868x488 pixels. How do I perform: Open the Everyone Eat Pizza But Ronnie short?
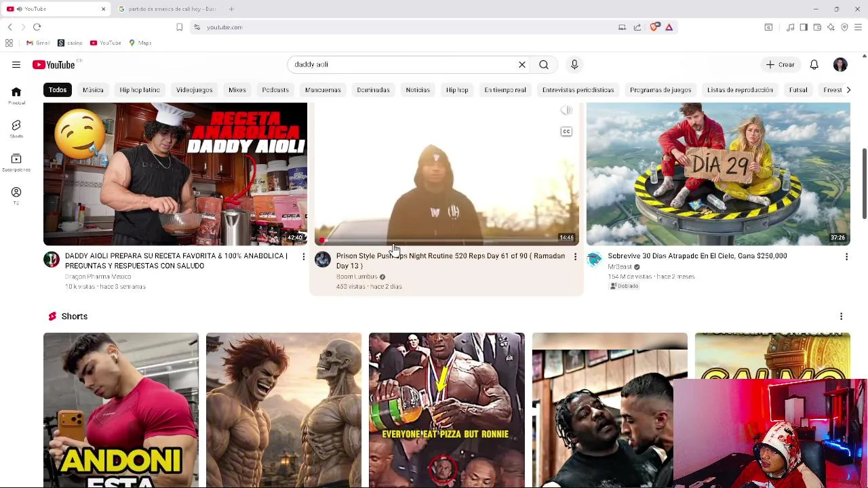[447, 410]
